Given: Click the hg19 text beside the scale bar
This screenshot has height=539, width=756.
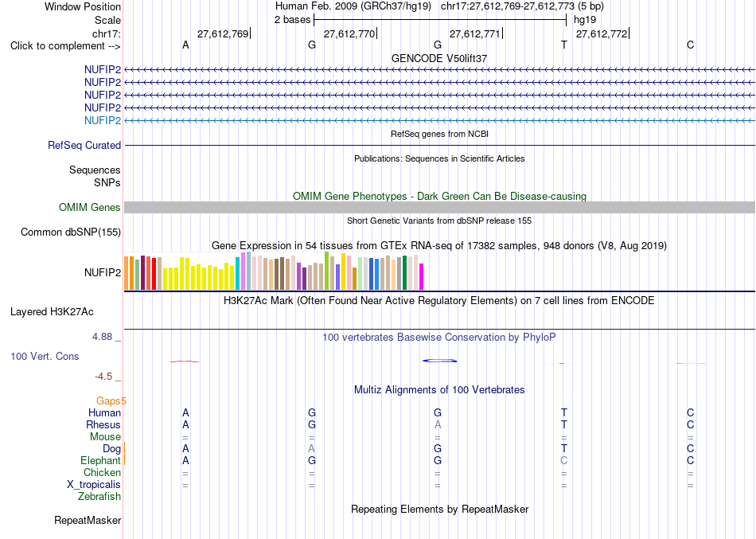Looking at the screenshot, I should [584, 20].
